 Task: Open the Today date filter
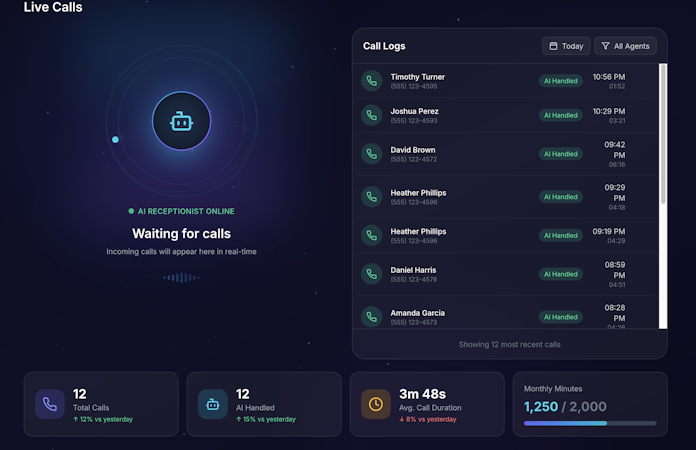(x=566, y=46)
